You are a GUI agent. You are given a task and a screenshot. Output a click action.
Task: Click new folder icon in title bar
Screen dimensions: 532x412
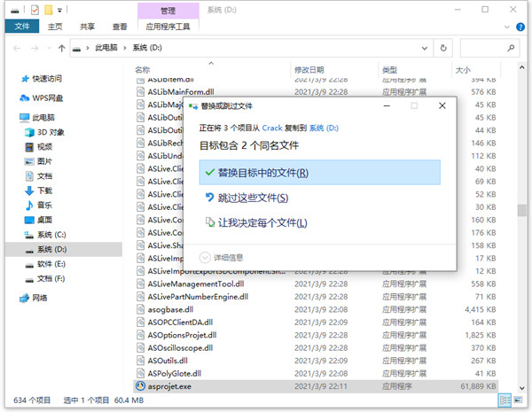(49, 10)
